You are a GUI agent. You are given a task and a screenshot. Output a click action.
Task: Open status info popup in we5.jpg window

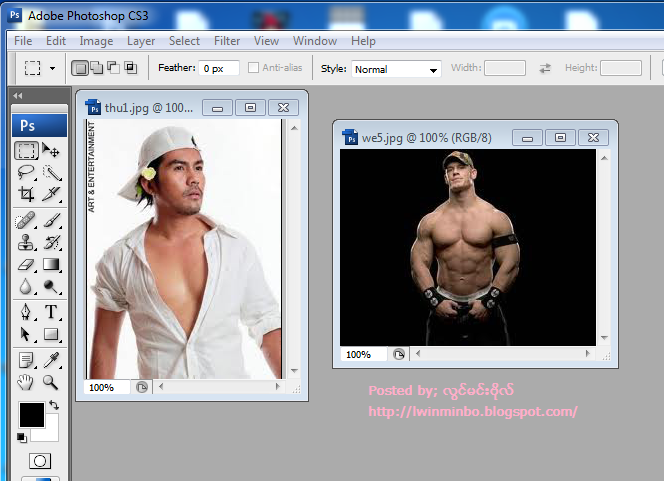(x=398, y=354)
